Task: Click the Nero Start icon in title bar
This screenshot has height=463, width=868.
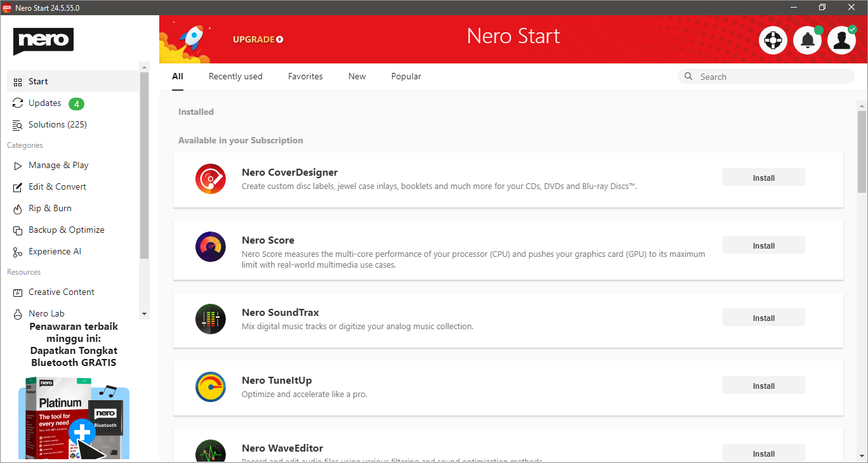Action: pos(8,8)
